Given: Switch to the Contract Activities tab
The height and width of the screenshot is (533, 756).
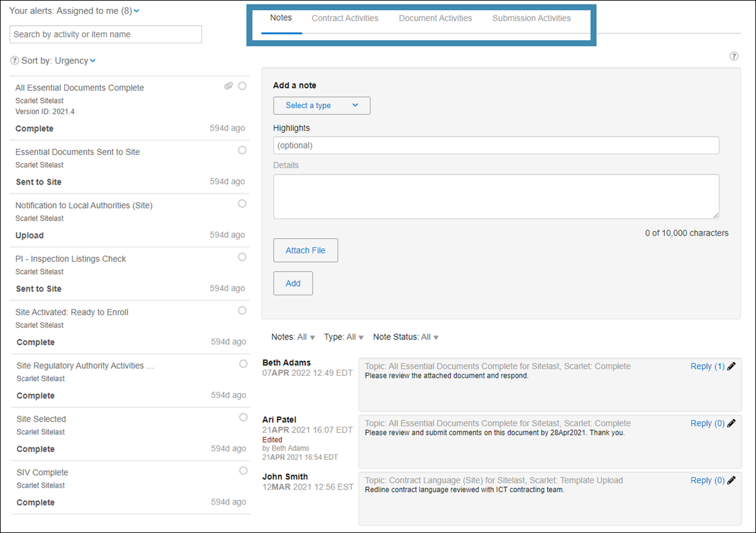Looking at the screenshot, I should pos(345,18).
